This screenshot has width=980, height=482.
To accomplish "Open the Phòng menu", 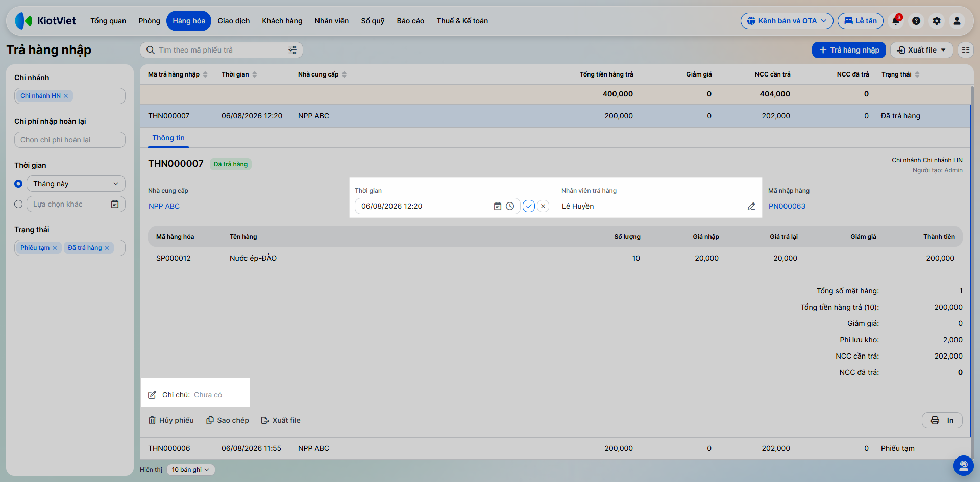I will point(150,21).
